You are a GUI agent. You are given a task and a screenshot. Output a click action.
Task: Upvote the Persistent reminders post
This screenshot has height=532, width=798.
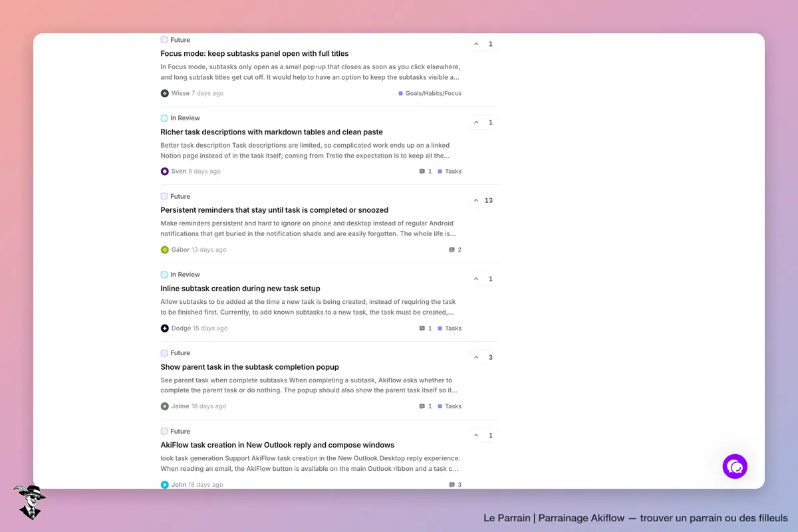(483, 200)
